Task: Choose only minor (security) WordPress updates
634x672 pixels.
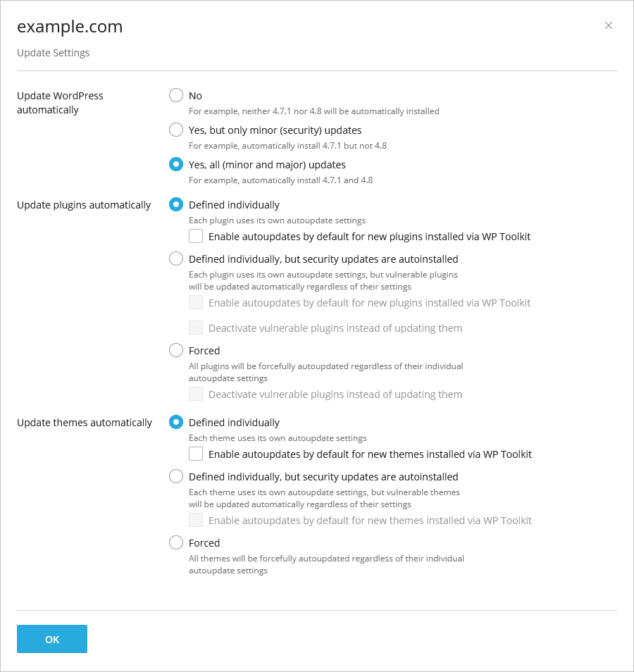Action: click(175, 130)
